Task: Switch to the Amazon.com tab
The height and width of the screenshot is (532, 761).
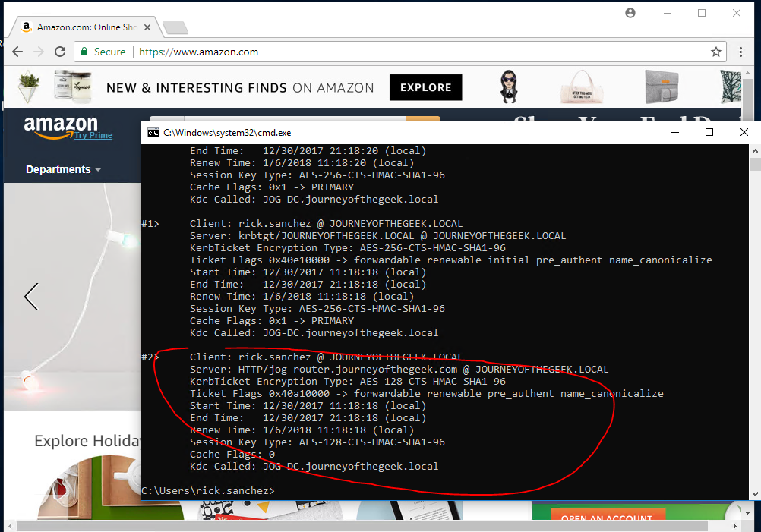Action: (x=84, y=27)
